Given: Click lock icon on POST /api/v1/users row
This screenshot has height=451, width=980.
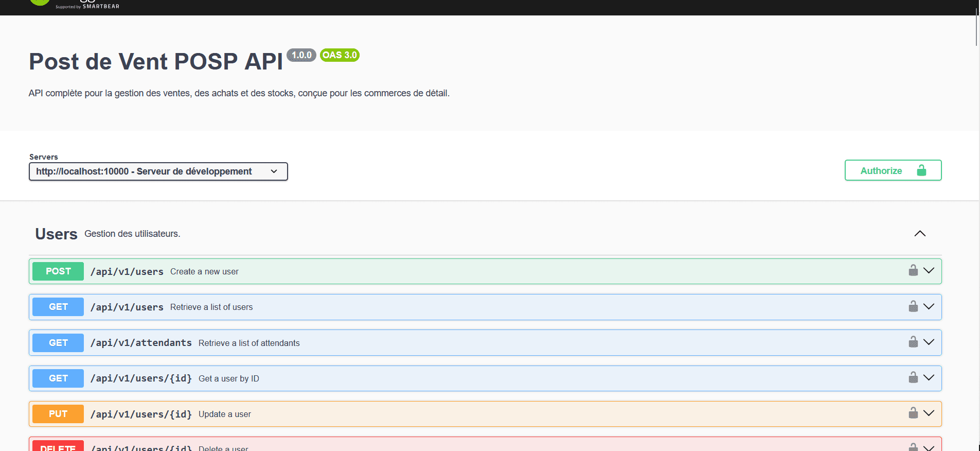Looking at the screenshot, I should click(913, 271).
